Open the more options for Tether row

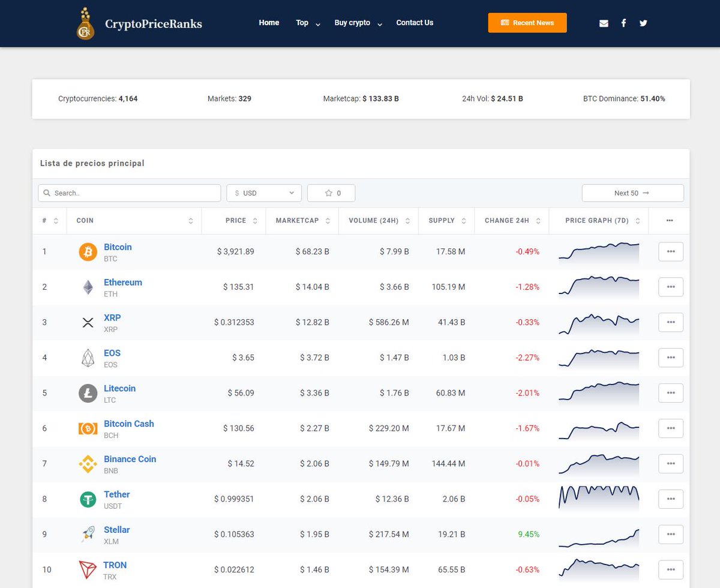click(671, 499)
